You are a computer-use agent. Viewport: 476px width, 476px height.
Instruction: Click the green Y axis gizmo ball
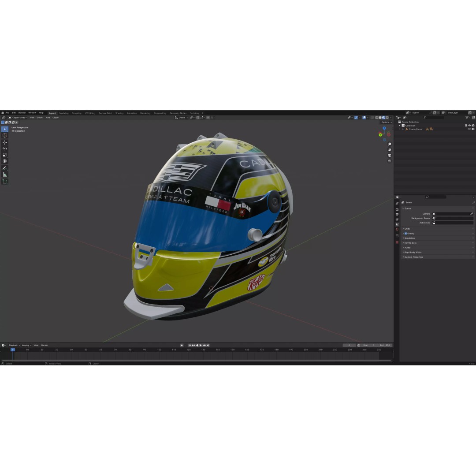point(380,134)
